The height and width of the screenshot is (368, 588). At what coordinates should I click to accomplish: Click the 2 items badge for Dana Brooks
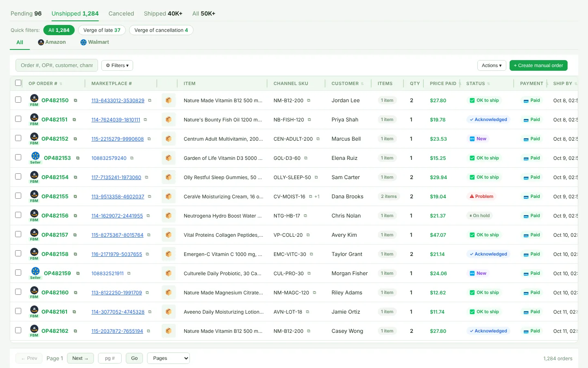pos(389,197)
